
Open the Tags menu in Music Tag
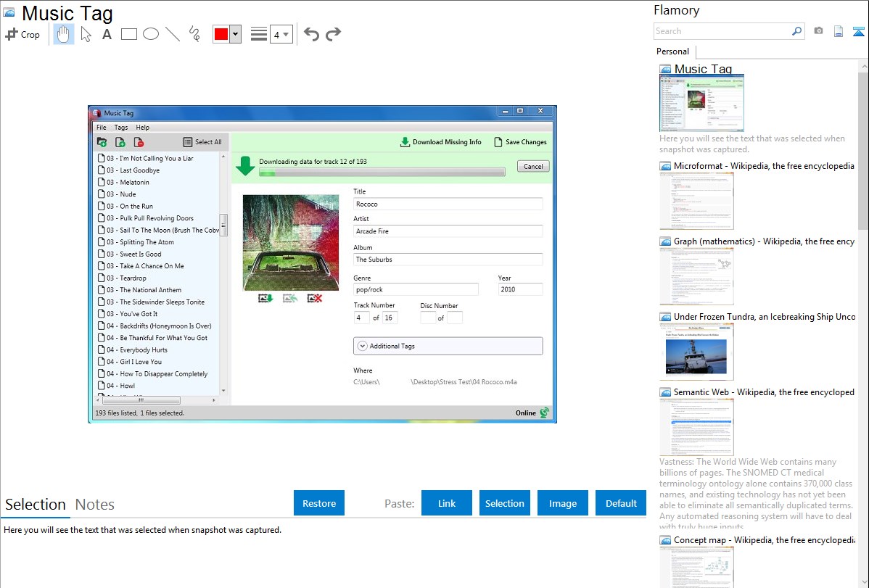(121, 128)
